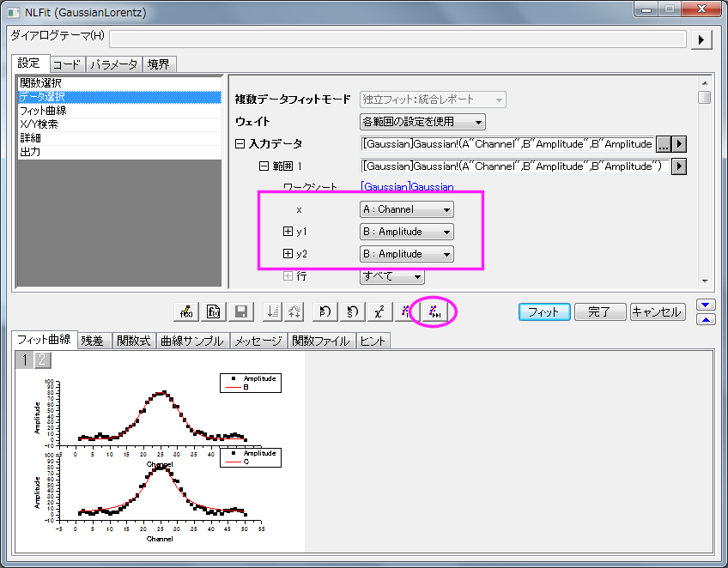Open the weight method dropdown

pos(422,122)
